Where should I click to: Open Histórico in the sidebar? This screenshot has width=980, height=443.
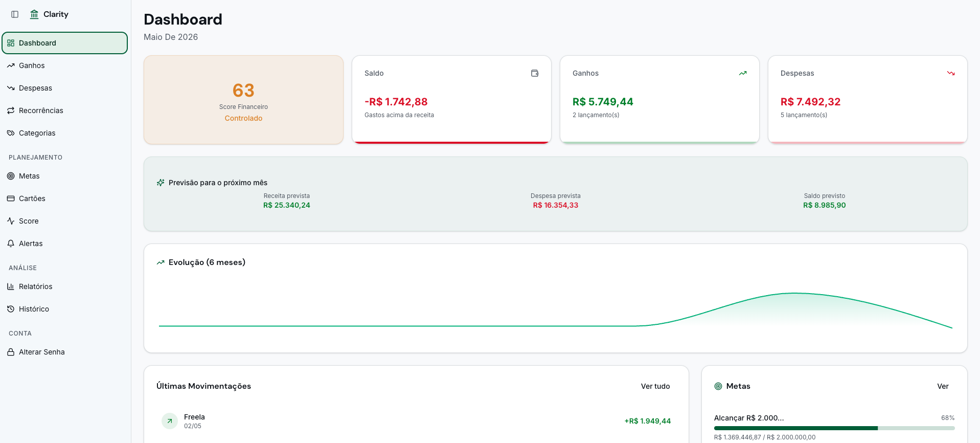point(65,309)
